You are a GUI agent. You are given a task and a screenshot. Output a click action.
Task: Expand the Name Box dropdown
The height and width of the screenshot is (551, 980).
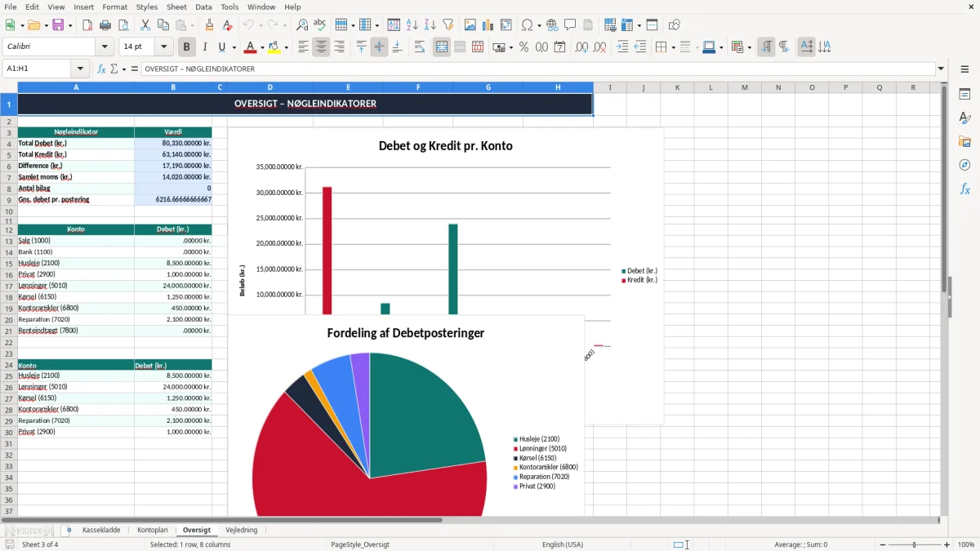coord(80,69)
